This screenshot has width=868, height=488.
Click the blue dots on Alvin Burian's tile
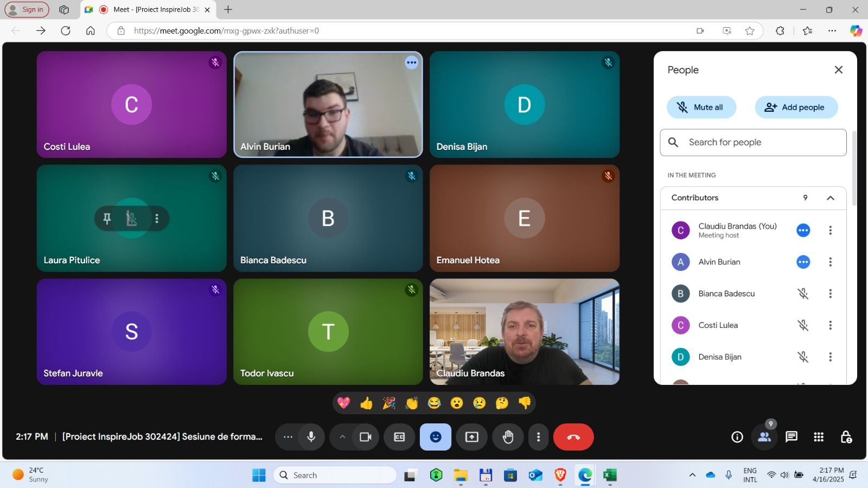pos(412,62)
